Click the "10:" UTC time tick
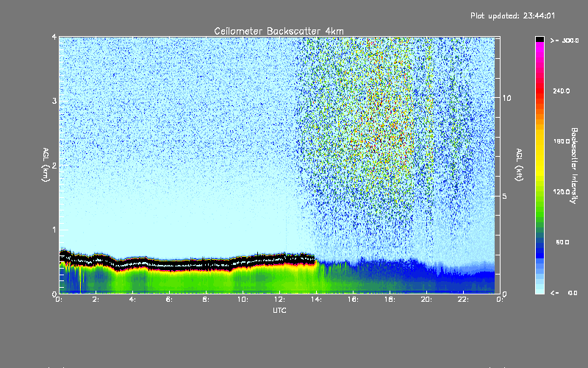This screenshot has width=588, height=368. click(x=243, y=300)
